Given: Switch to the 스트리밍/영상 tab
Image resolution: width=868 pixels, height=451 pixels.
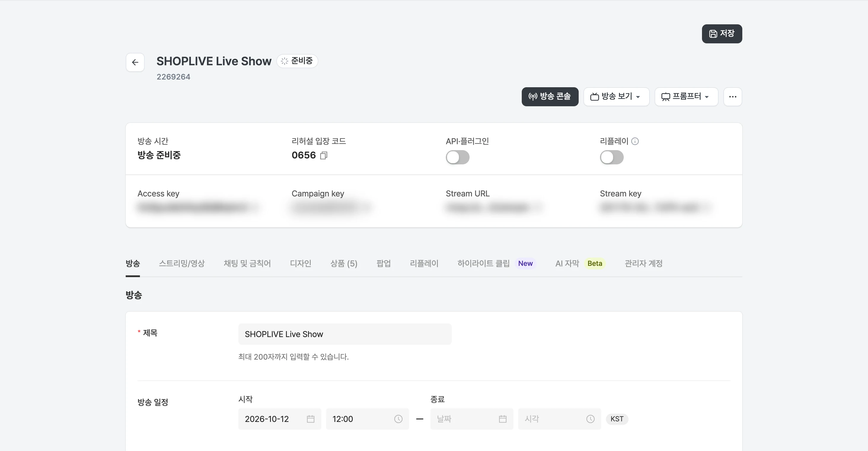Looking at the screenshot, I should 182,263.
